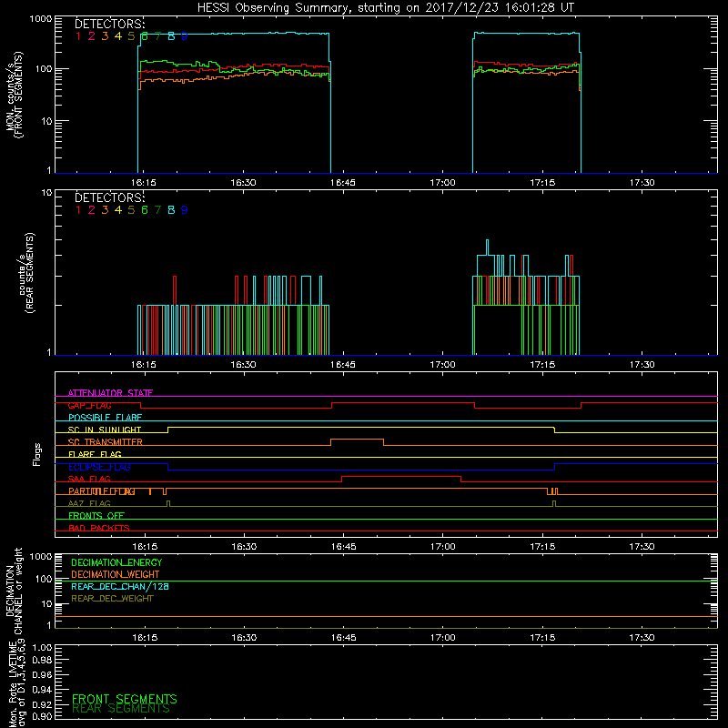Click the Flags y-axis title
The image size is (728, 728).
tap(37, 454)
